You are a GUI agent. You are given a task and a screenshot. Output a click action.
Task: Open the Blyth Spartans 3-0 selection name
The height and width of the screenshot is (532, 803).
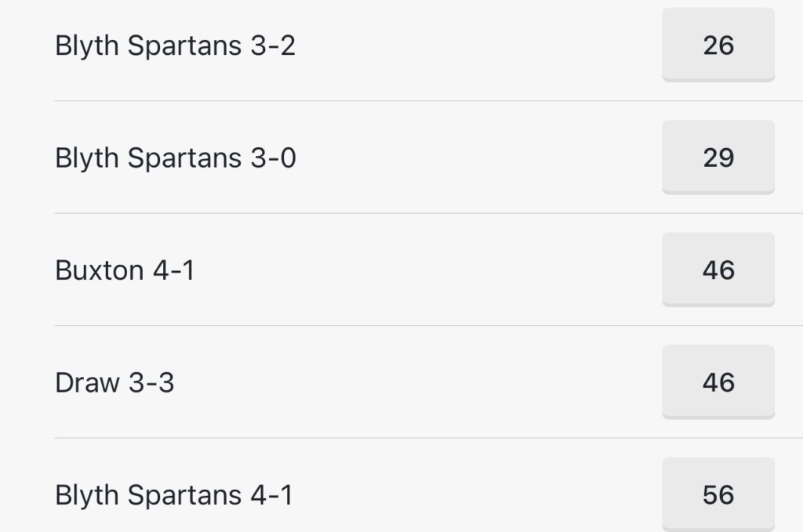pyautogui.click(x=175, y=157)
